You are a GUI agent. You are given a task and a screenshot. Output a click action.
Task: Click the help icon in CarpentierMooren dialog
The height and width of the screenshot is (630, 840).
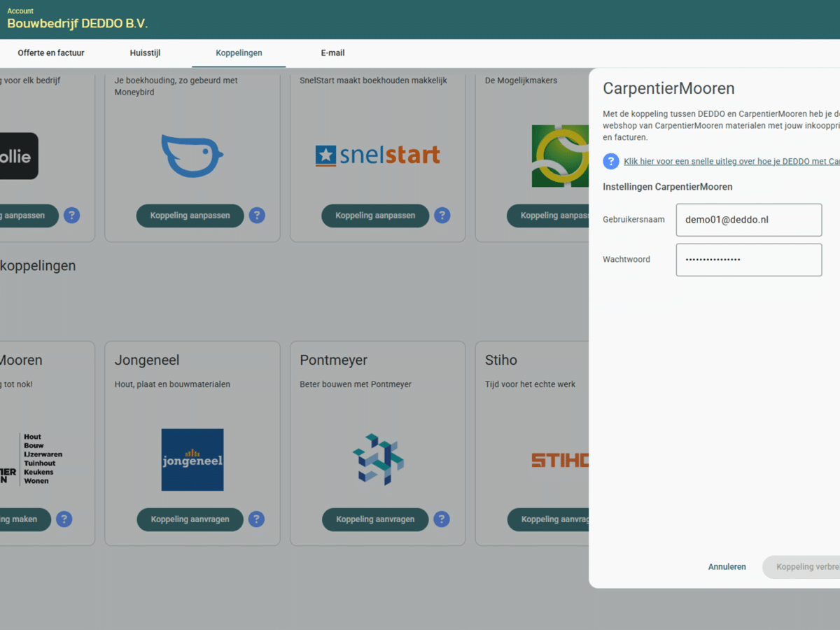pos(611,162)
